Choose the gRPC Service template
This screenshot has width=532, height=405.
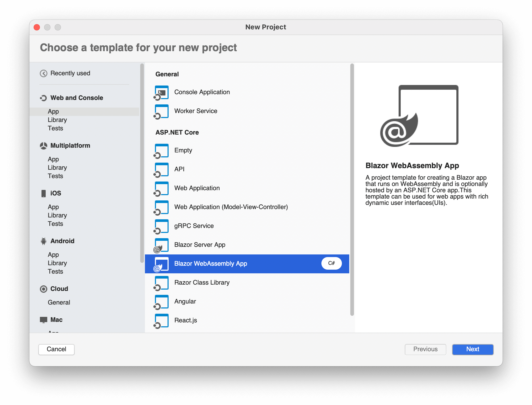click(247, 226)
